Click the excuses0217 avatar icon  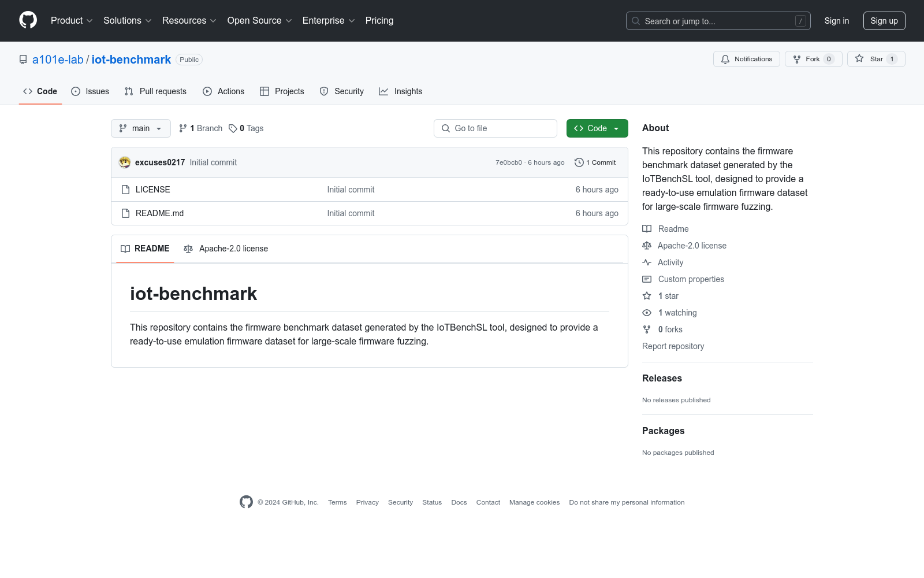pos(125,162)
